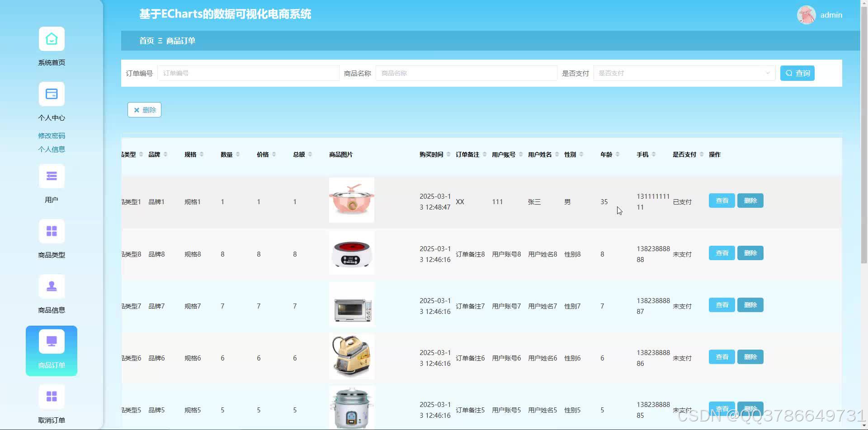Screen dimensions: 868x430
Task: Open 个人中心 via its sidebar icon
Action: [51, 94]
